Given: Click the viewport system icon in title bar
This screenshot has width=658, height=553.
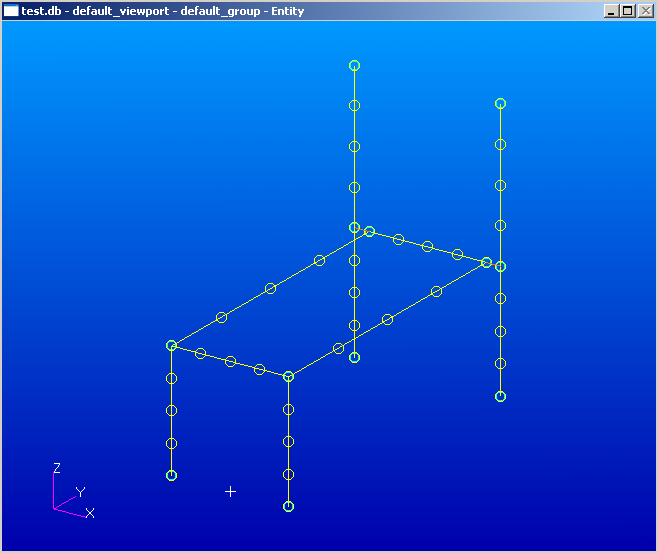Looking at the screenshot, I should pyautogui.click(x=11, y=11).
